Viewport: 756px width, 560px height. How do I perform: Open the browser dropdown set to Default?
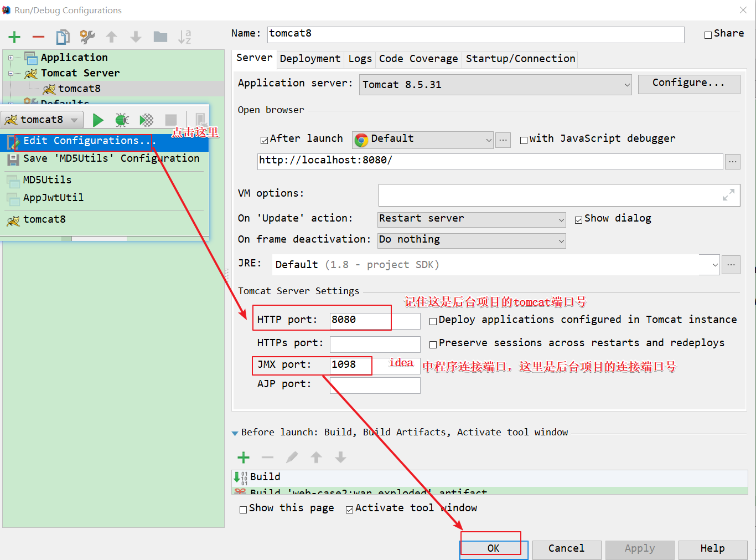[423, 140]
